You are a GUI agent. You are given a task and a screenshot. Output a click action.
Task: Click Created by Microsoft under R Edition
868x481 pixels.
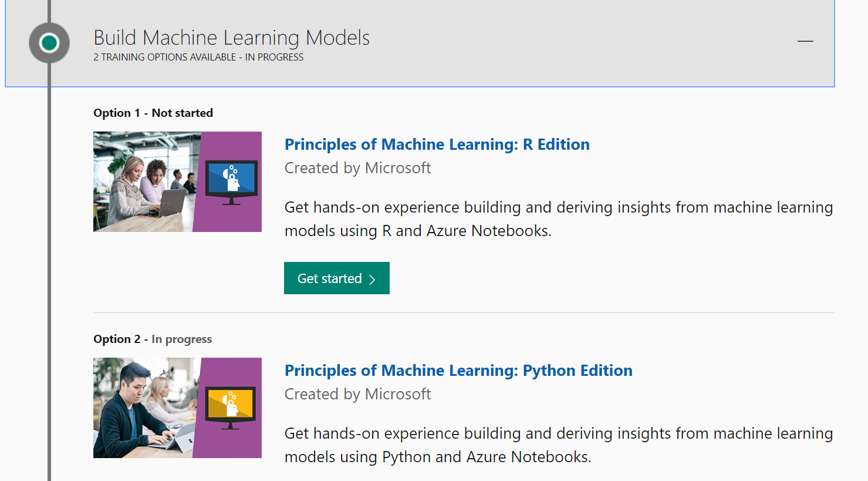[x=357, y=168]
